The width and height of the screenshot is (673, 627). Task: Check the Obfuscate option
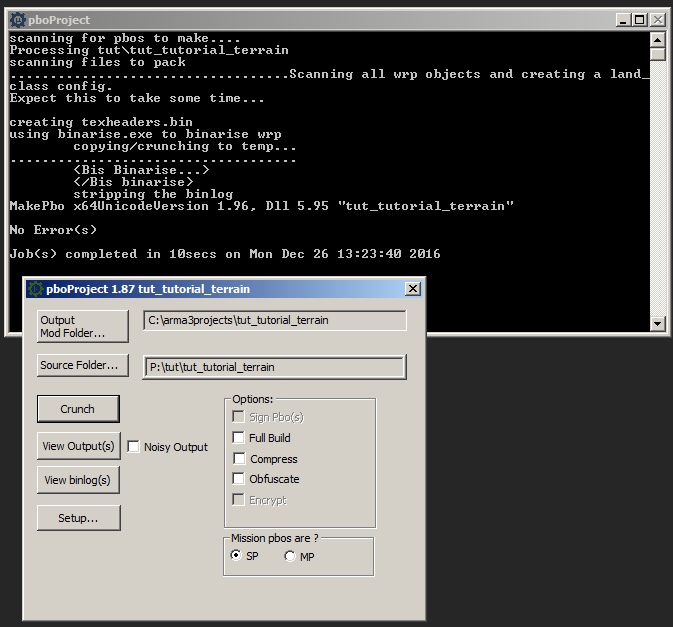238,479
